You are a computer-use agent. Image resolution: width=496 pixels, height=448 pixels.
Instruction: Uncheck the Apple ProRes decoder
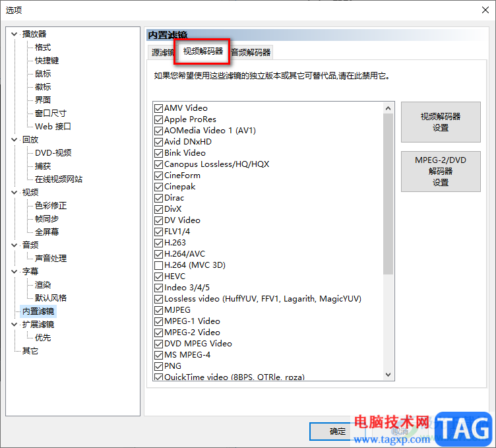[x=158, y=119]
